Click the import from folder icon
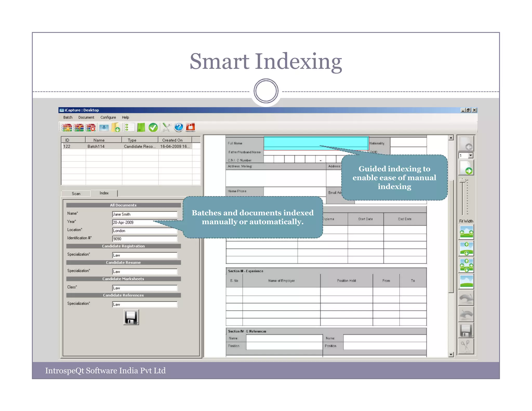 point(116,127)
